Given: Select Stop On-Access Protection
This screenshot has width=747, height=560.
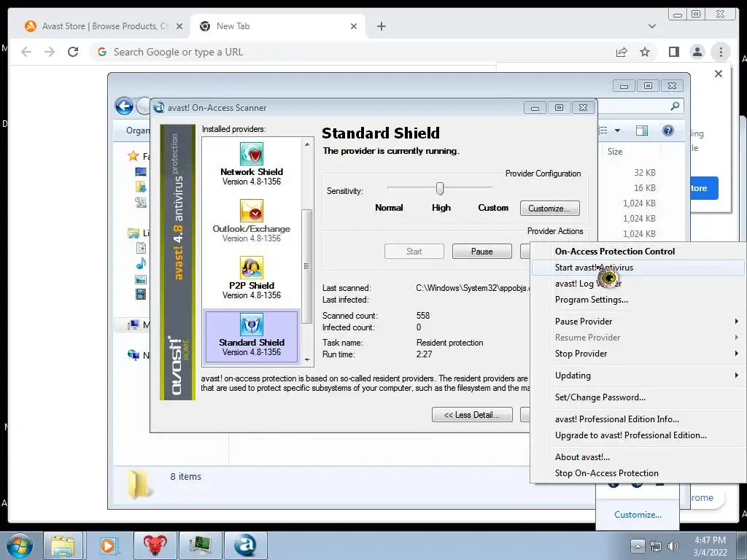Looking at the screenshot, I should (638, 472).
